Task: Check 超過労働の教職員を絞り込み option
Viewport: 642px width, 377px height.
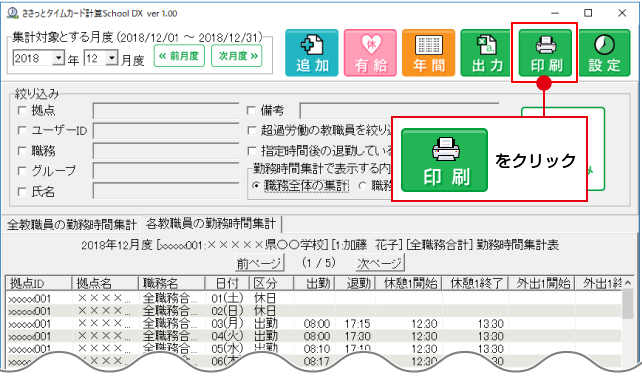Action: (x=251, y=130)
